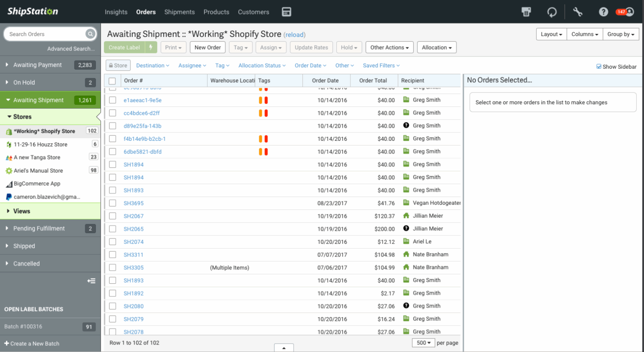
Task: Click the calculator icon in the navigation bar
Action: (286, 12)
